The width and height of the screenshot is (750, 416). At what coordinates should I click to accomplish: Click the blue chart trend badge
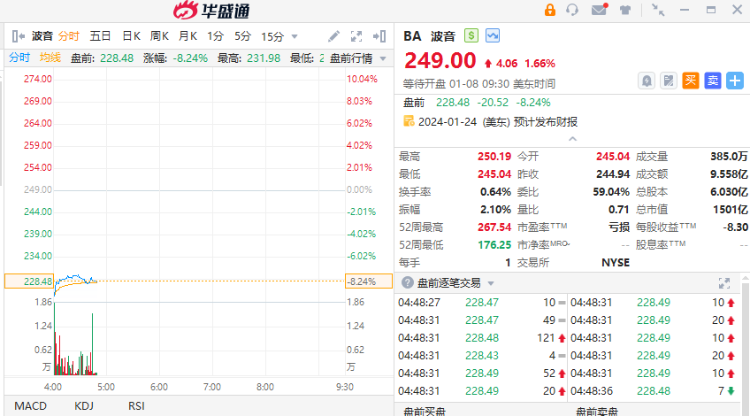pyautogui.click(x=493, y=36)
